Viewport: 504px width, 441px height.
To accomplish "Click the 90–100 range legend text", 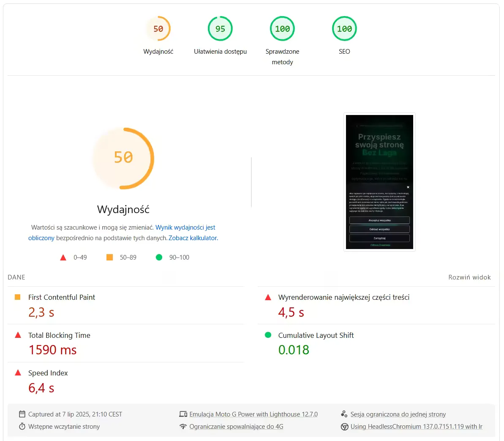I will coord(179,257).
